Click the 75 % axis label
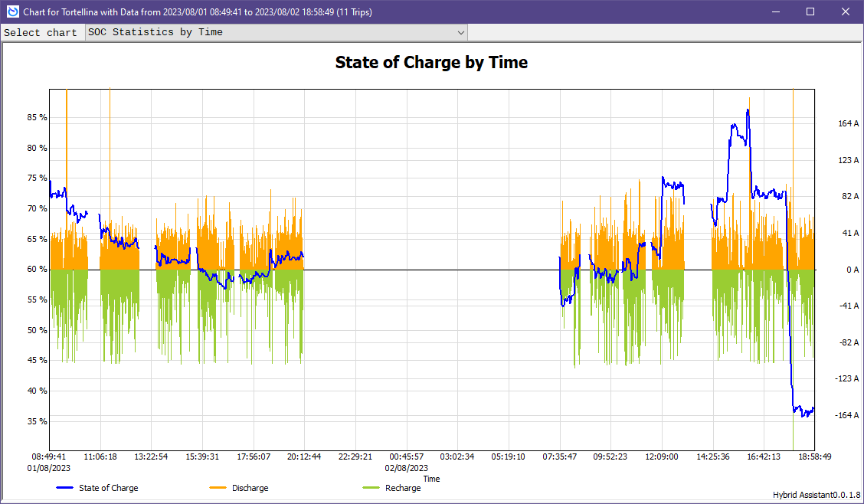Image resolution: width=864 pixels, height=504 pixels. click(37, 178)
